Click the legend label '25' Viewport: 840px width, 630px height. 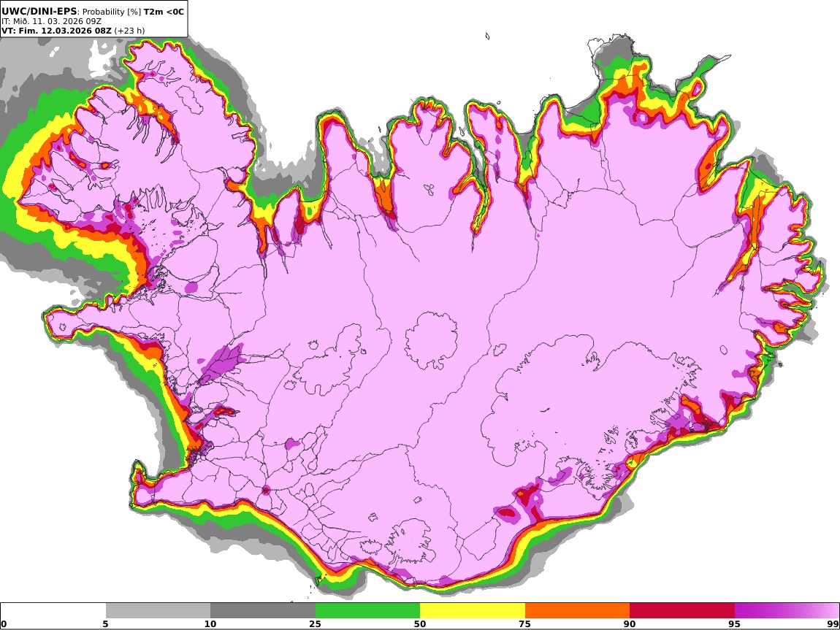tap(315, 623)
